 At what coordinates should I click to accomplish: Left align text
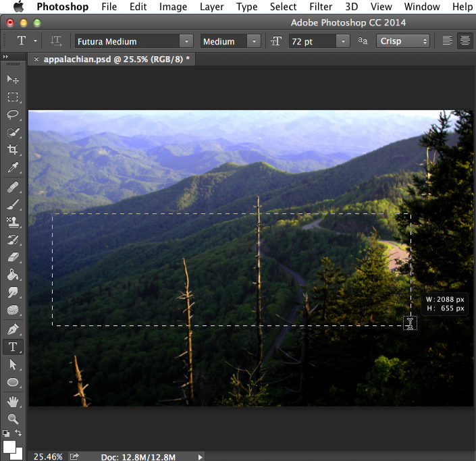[448, 40]
